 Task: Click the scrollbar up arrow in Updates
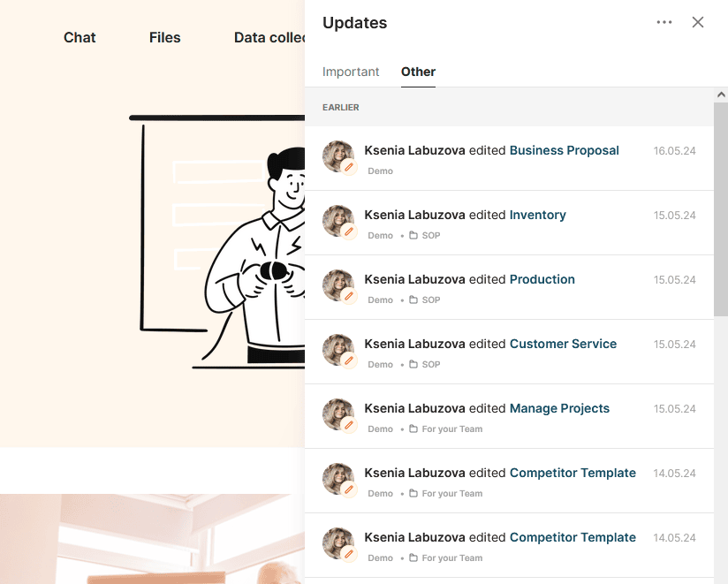point(721,95)
